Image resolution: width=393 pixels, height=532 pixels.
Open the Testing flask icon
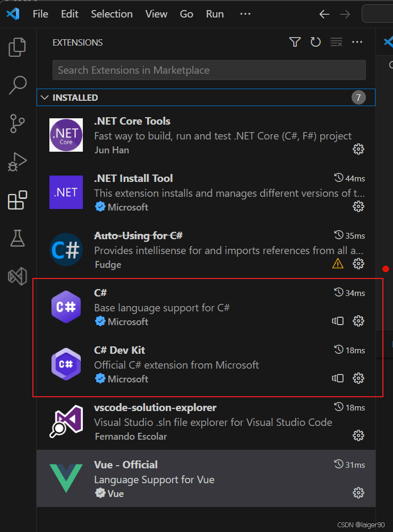(18, 238)
